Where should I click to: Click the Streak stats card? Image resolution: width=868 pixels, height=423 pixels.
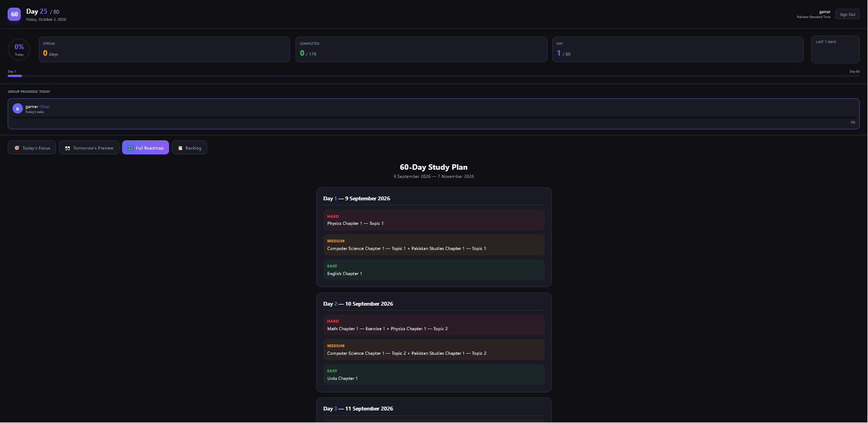coord(164,49)
